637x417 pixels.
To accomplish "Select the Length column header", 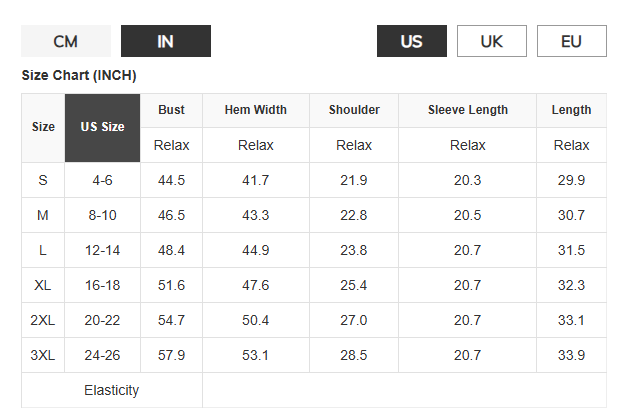I will (571, 110).
